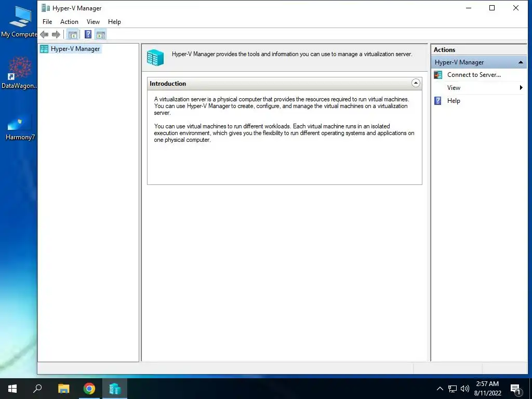Screen dimensions: 532x399
Task: Toggle Show/Hide Action Pane toolbar icon
Action: 101,34
